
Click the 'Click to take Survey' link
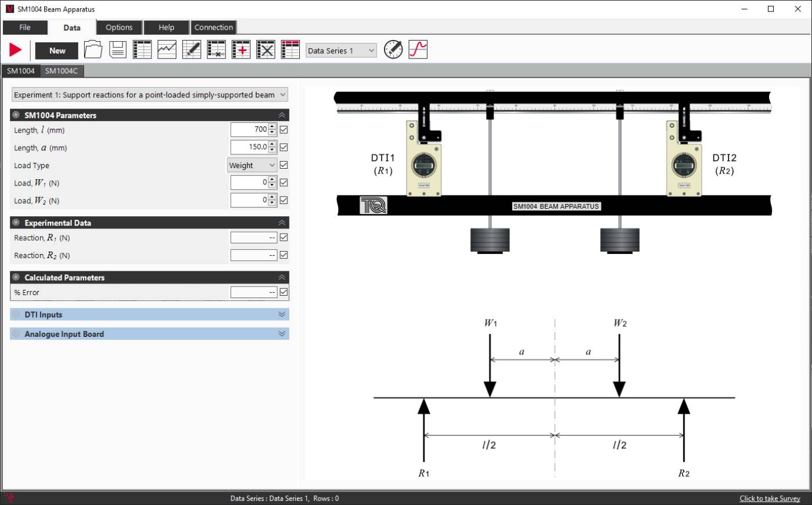click(x=770, y=499)
